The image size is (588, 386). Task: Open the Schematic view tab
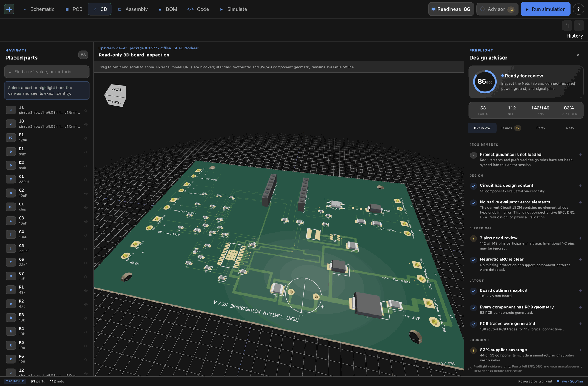[x=39, y=9]
